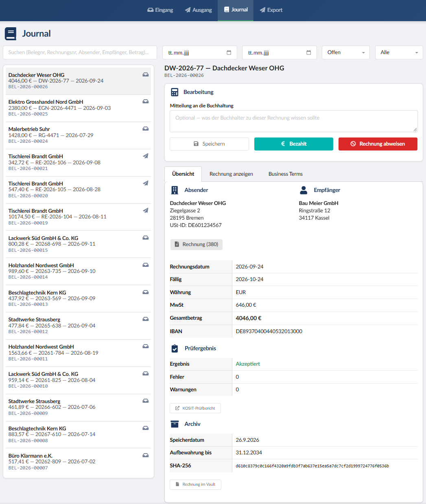Select the Übersicht tab
The width and height of the screenshot is (426, 504).
pos(183,174)
